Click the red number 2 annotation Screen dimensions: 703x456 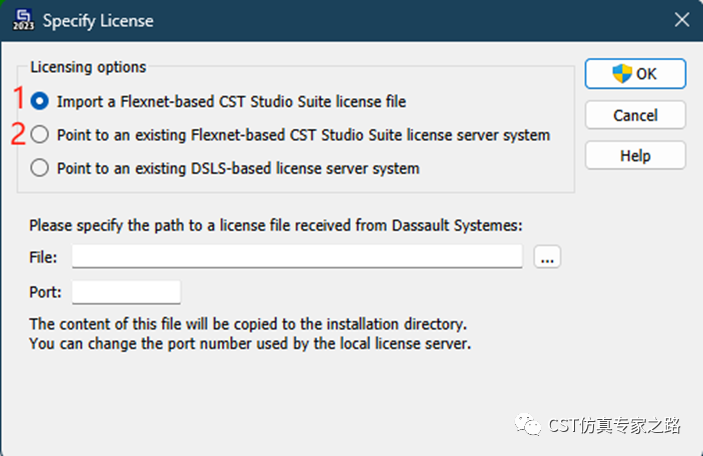pos(17,133)
